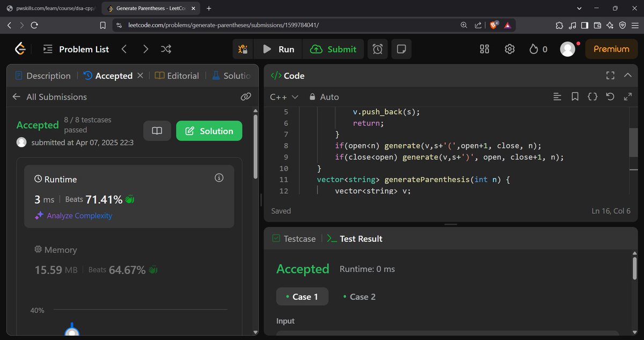Open LeetCode settings gear
The image size is (644, 340).
pyautogui.click(x=510, y=49)
